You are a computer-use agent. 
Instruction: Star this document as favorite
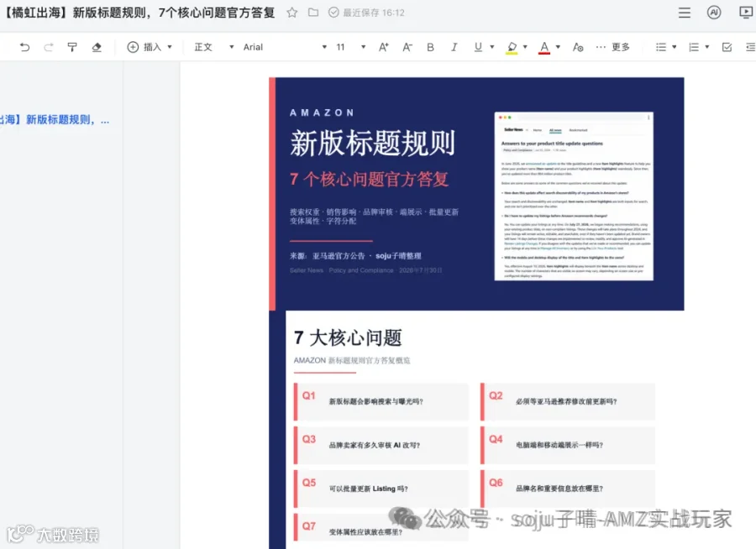click(291, 13)
